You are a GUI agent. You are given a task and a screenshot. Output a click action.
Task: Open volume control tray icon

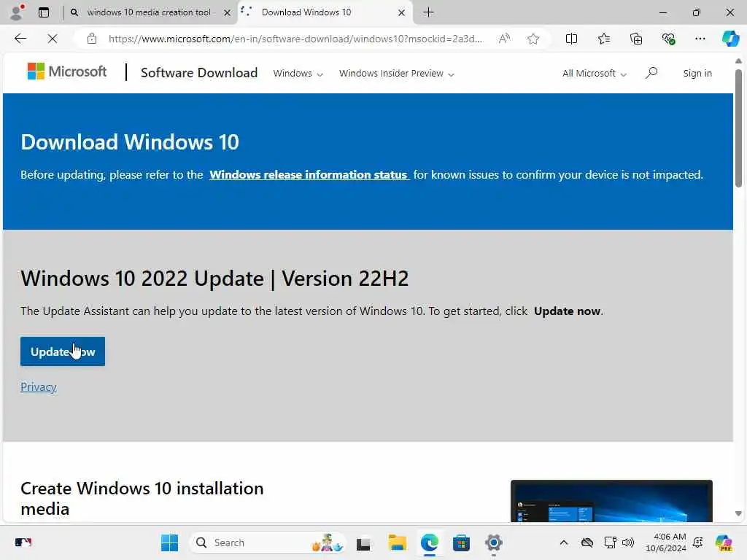[628, 542]
